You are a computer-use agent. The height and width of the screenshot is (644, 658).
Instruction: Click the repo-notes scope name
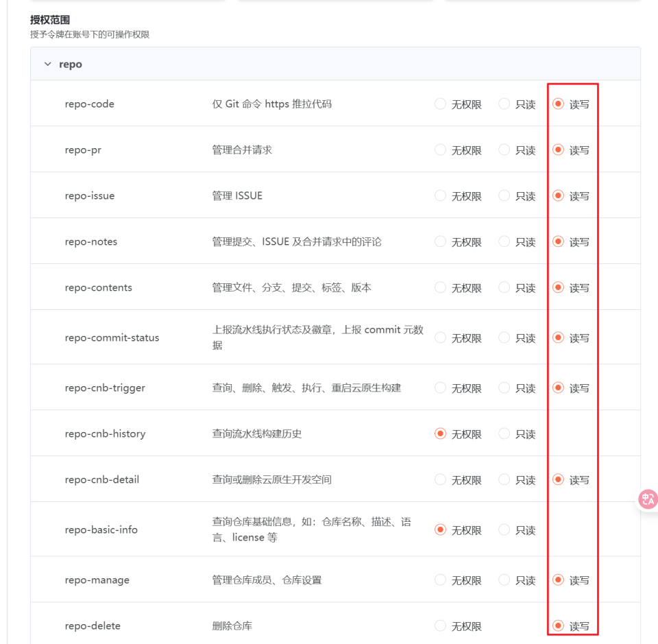pyautogui.click(x=91, y=242)
